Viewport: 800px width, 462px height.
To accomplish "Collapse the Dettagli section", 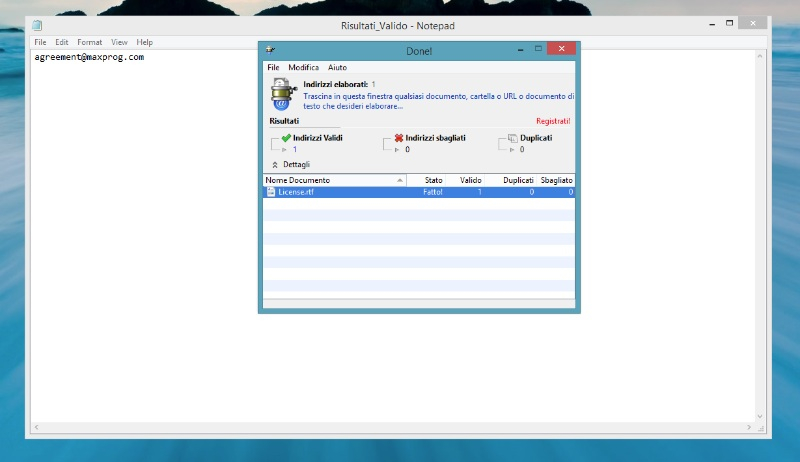I will pyautogui.click(x=275, y=164).
